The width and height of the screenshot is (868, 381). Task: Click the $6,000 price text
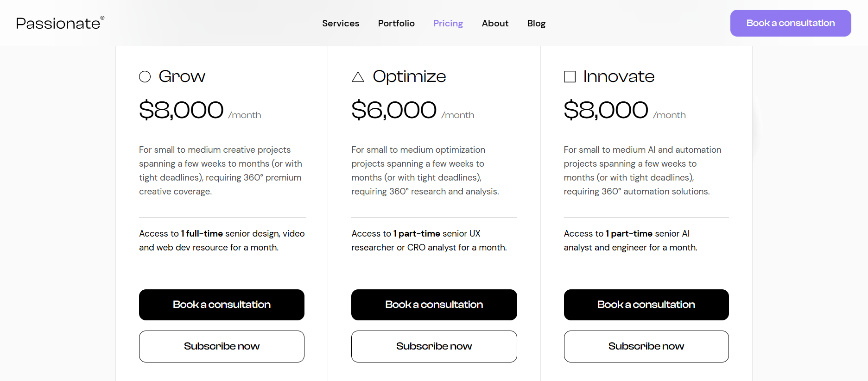click(x=394, y=110)
